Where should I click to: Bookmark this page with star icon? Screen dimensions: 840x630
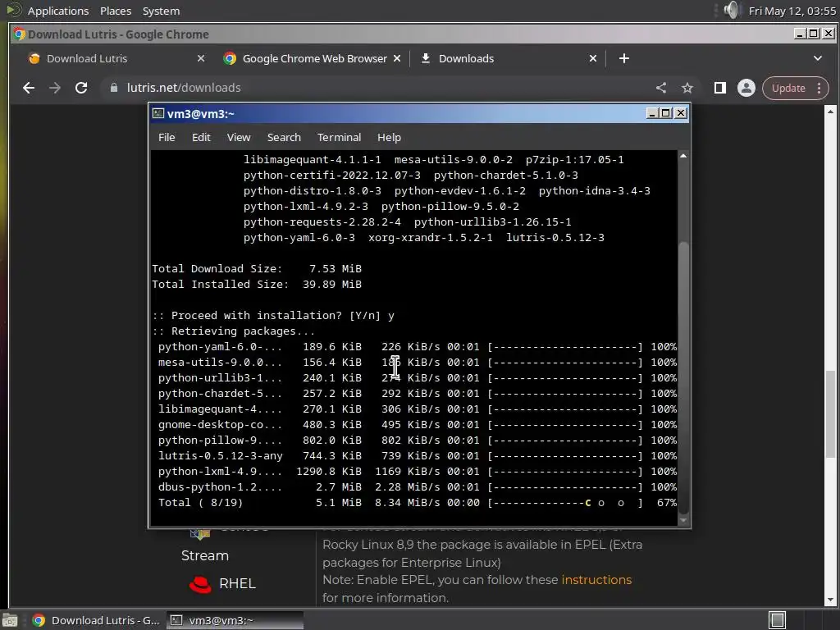pos(687,88)
